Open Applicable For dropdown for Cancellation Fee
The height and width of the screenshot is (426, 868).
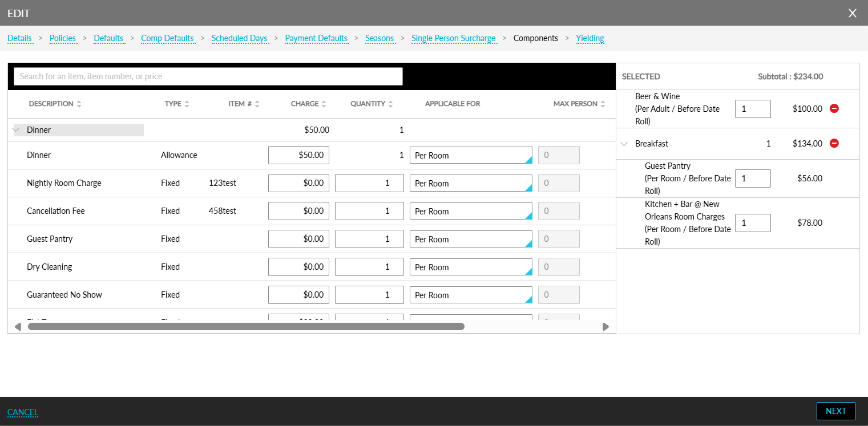[x=471, y=211]
